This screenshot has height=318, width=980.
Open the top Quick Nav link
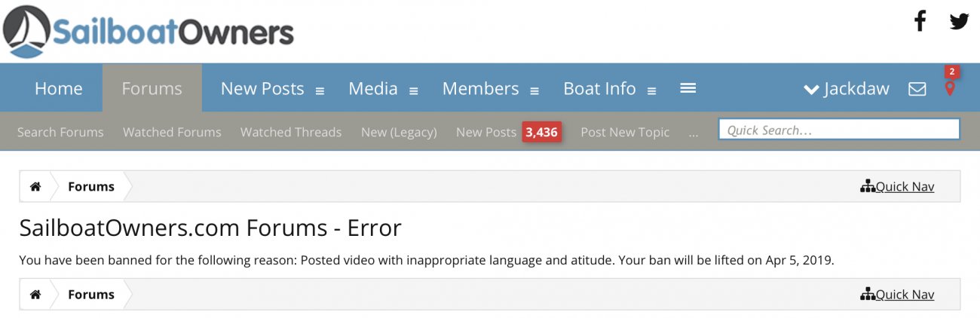click(x=905, y=187)
